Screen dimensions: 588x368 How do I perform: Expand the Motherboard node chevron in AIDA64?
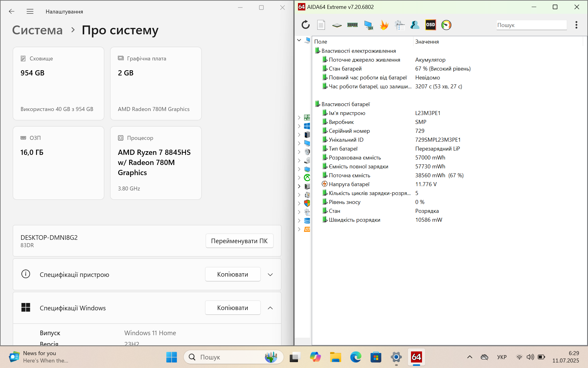[x=299, y=117]
